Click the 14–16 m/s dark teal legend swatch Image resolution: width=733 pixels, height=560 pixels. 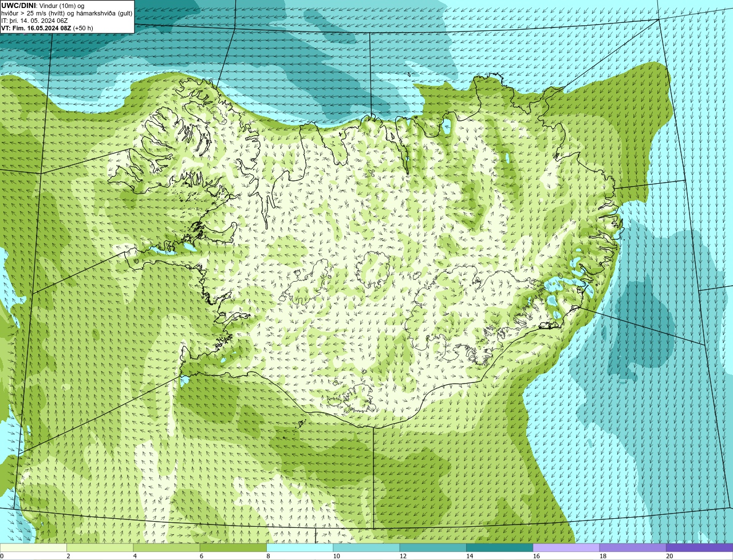tap(500, 547)
